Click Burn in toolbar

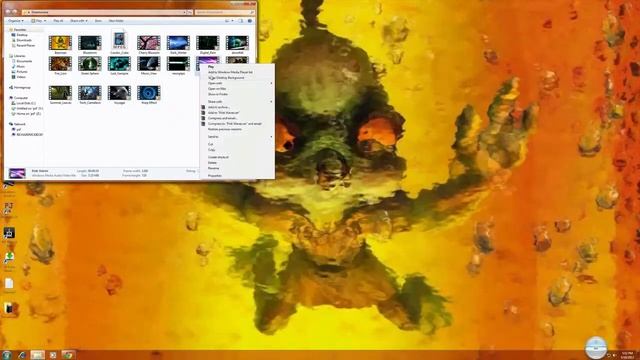point(98,21)
